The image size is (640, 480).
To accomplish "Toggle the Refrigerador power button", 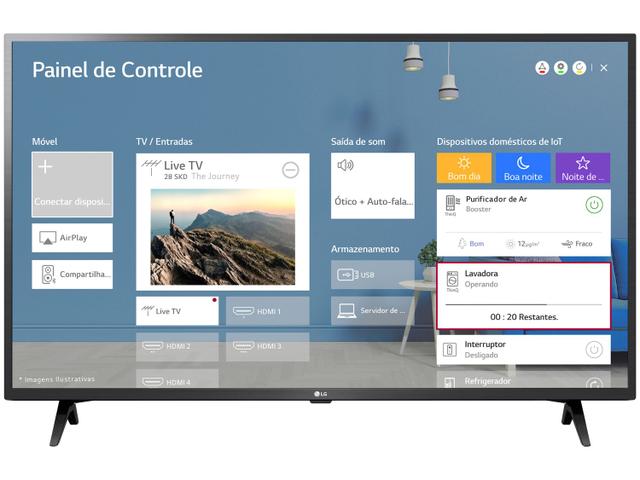I will (593, 384).
